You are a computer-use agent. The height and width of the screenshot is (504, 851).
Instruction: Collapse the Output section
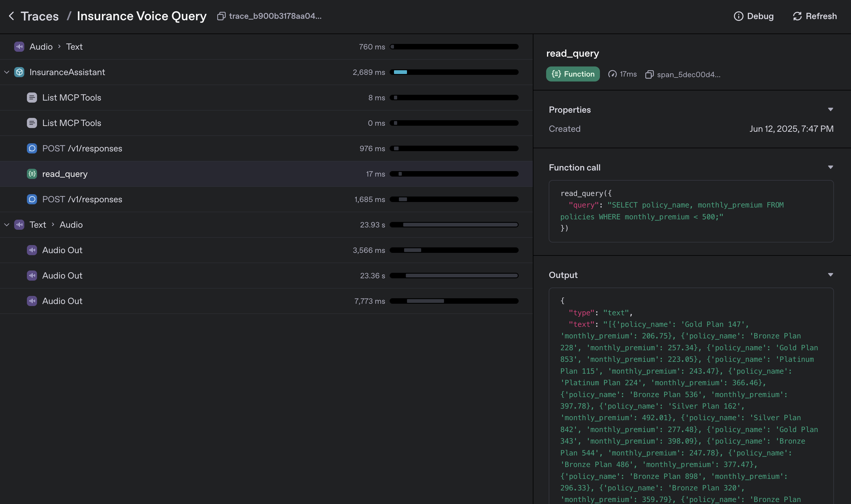pyautogui.click(x=830, y=275)
